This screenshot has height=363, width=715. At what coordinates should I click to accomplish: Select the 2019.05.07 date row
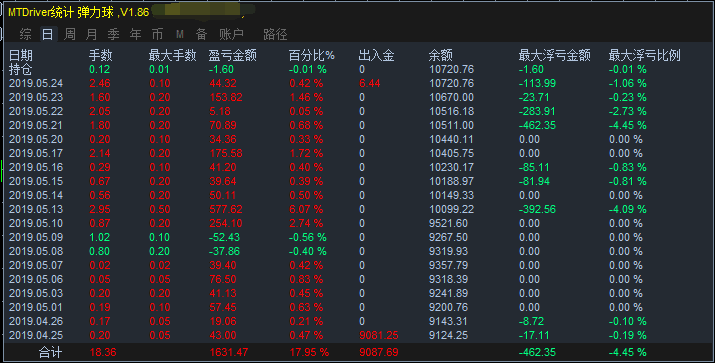click(x=36, y=265)
